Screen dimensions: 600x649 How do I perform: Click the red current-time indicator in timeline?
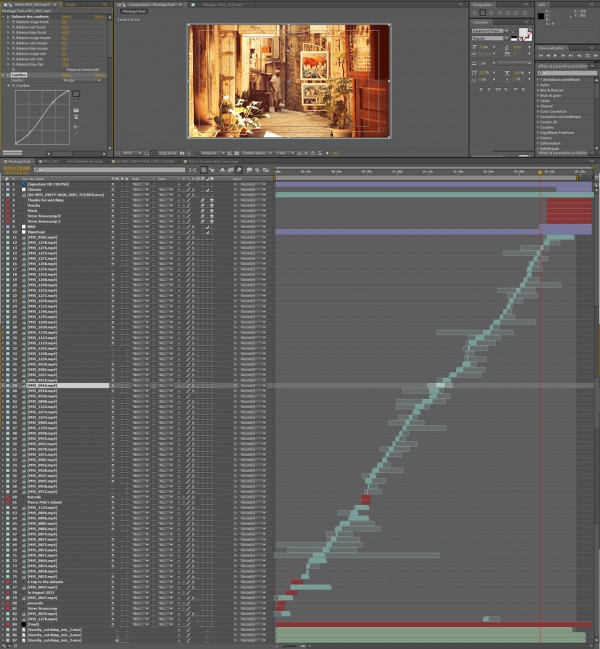point(540,172)
